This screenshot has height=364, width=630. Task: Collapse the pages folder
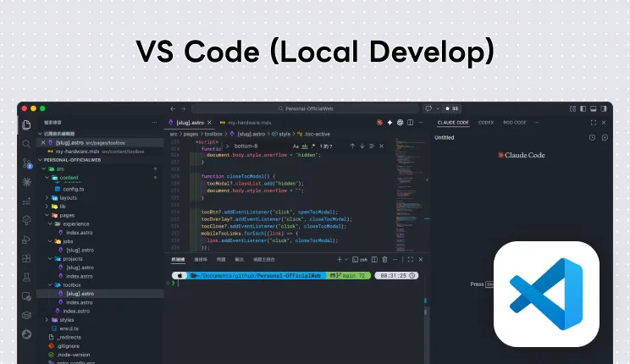[x=47, y=215]
